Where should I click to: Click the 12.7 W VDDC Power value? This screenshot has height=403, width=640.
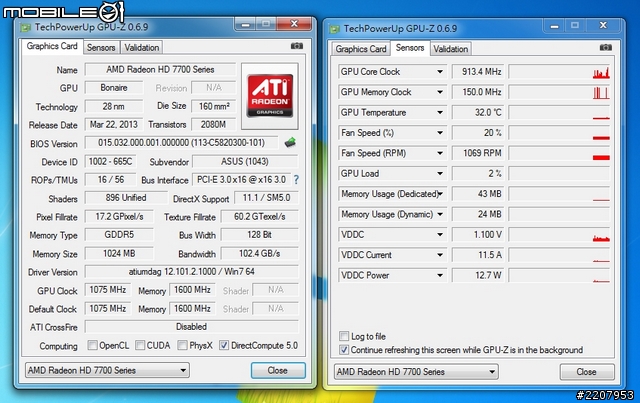(x=478, y=276)
